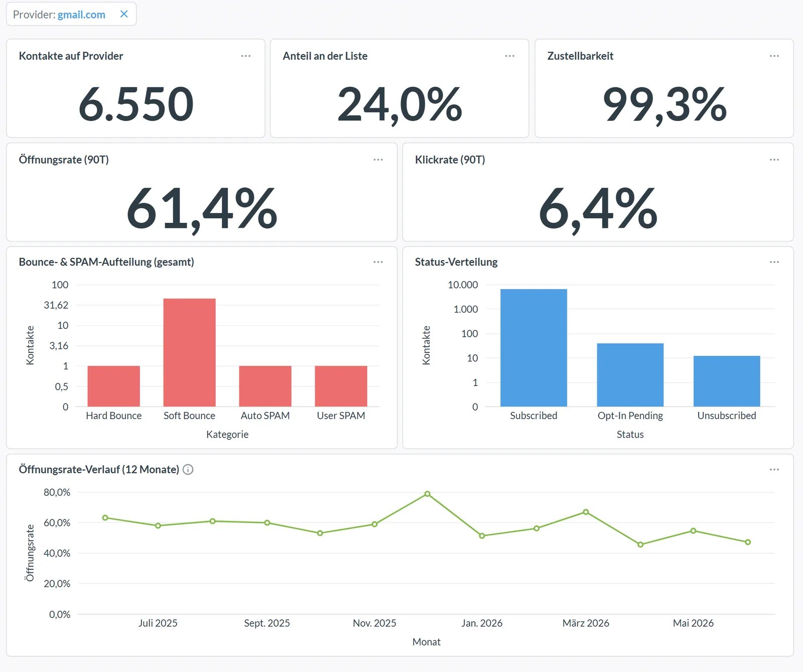Click the Zustellbarkeit title
The width and height of the screenshot is (803, 672).
pyautogui.click(x=581, y=56)
